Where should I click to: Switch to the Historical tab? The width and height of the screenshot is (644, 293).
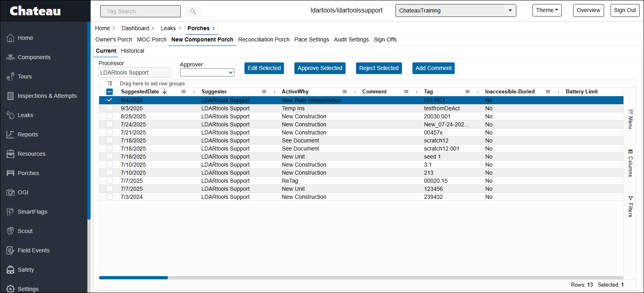coord(133,51)
